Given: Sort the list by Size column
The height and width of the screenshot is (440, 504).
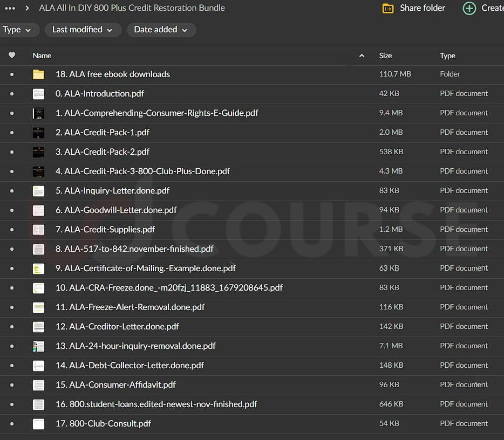Looking at the screenshot, I should point(385,56).
